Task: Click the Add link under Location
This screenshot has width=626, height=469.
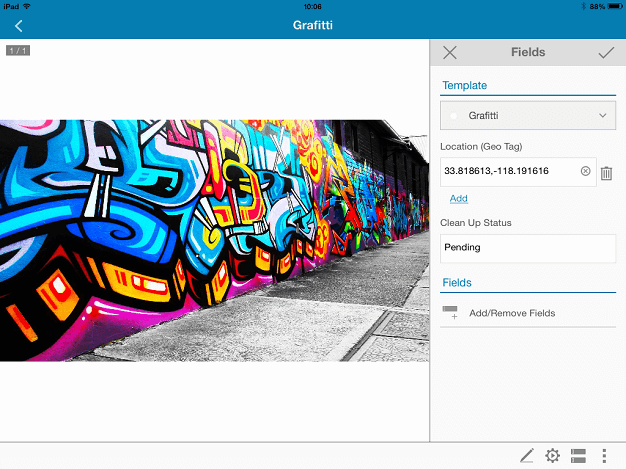Action: (459, 198)
